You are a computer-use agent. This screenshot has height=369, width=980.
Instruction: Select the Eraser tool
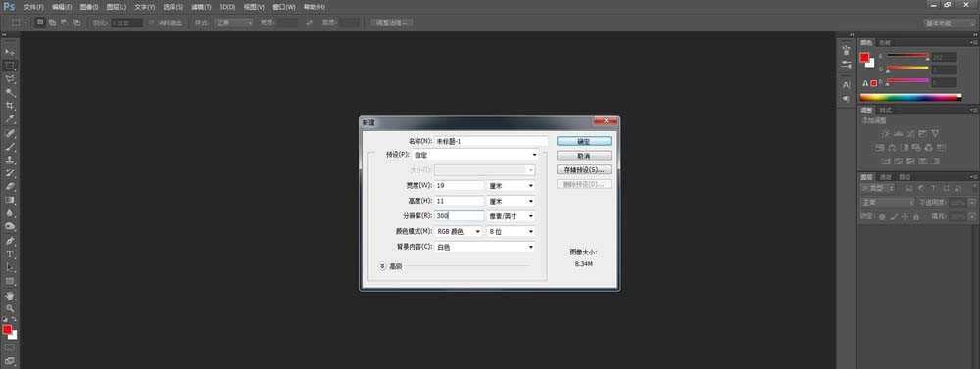click(x=10, y=186)
